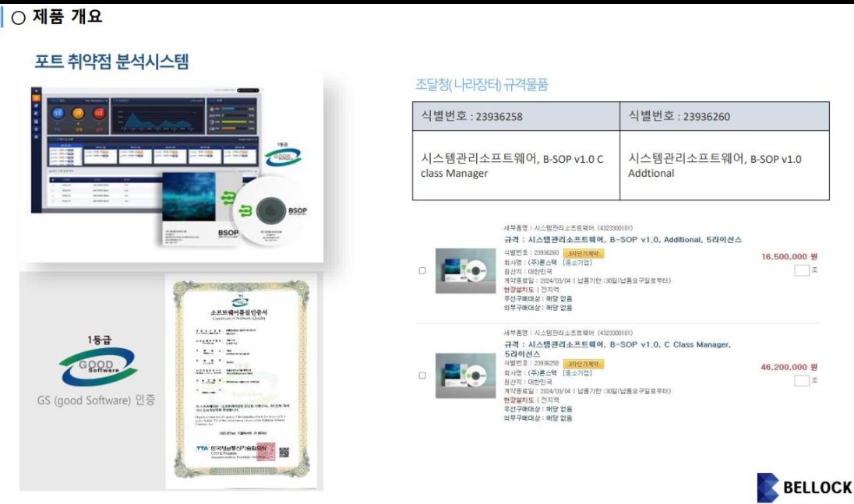Tick the checkbox beside the Additional 5라이선스 product

tap(422, 270)
